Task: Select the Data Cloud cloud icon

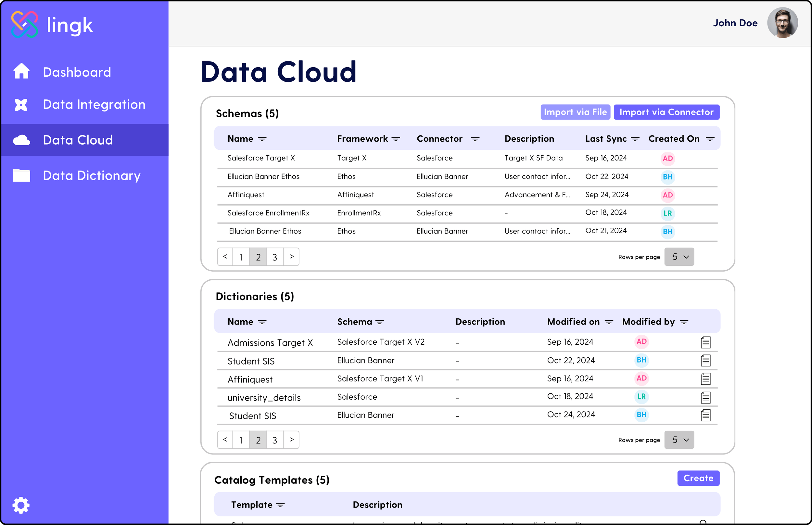Action: pyautogui.click(x=21, y=140)
